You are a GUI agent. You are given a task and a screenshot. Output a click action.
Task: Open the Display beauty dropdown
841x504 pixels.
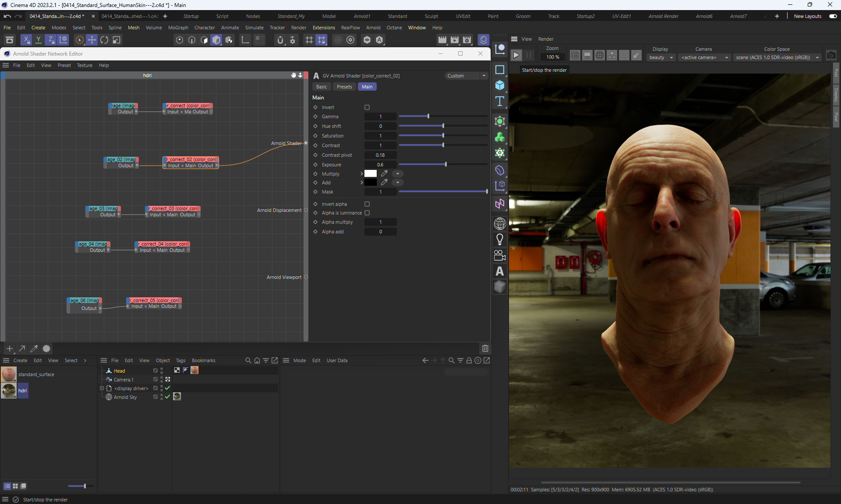(x=661, y=57)
